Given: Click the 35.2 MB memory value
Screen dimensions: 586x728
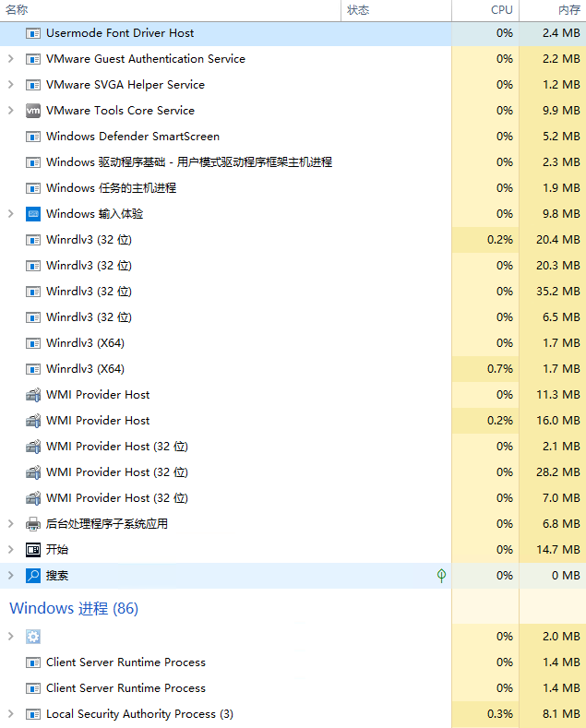Looking at the screenshot, I should (558, 292).
